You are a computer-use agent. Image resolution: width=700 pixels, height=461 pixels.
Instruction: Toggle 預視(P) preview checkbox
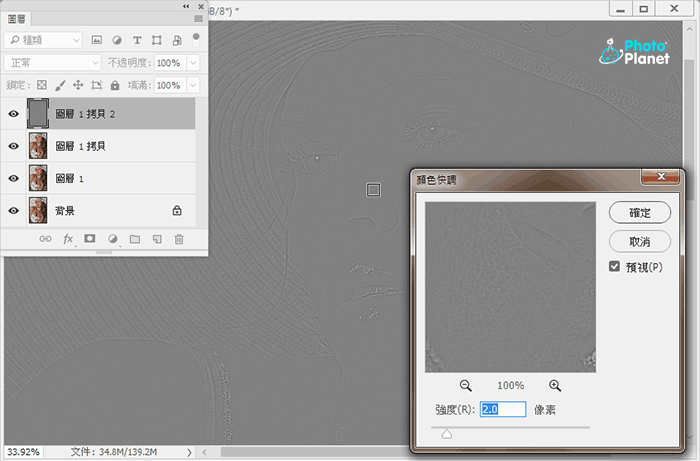click(614, 266)
